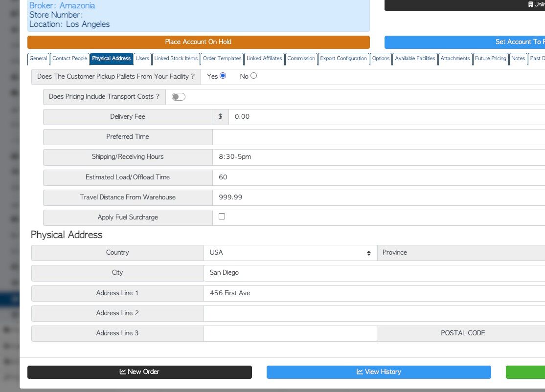Open the Order Templates tab

coord(222,58)
